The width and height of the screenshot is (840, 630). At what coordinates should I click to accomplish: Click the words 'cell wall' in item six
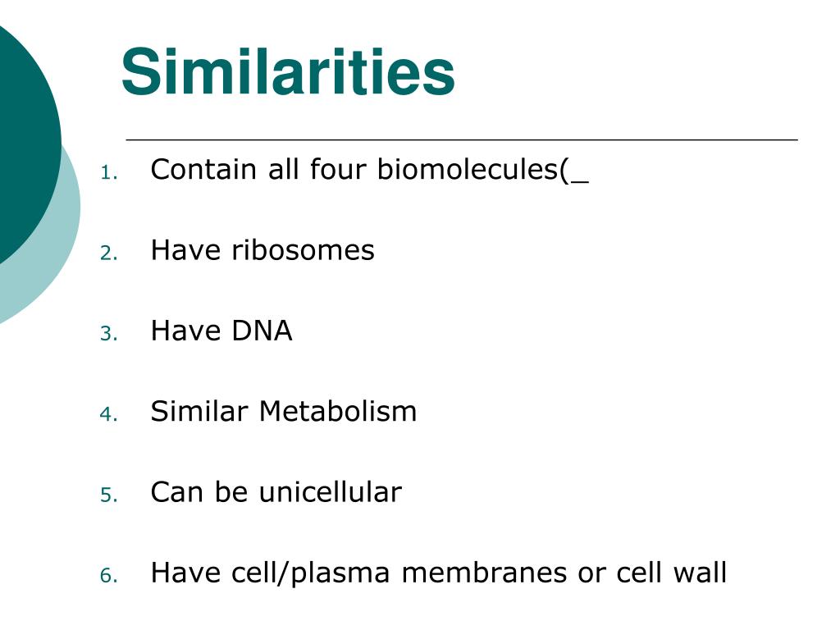click(671, 572)
